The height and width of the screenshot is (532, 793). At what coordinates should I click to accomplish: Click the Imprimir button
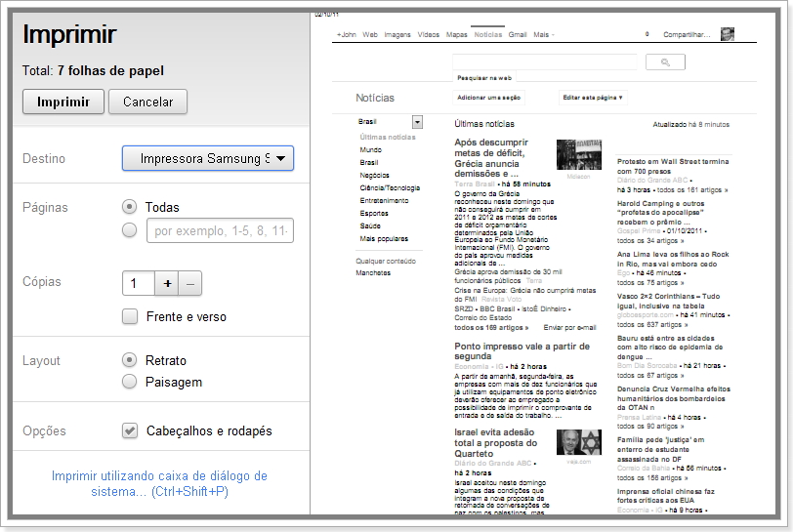click(63, 102)
